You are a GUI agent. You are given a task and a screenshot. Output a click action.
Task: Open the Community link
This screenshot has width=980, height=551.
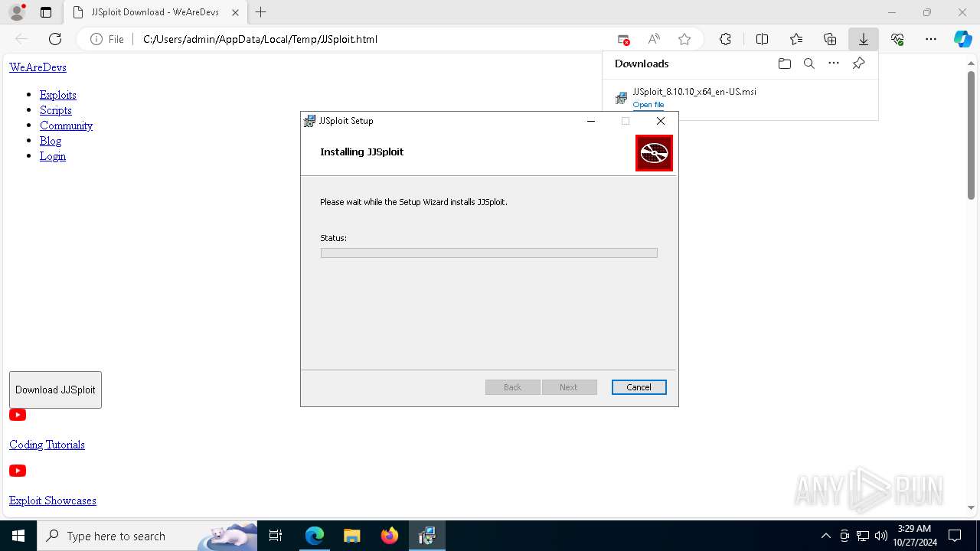coord(67,126)
